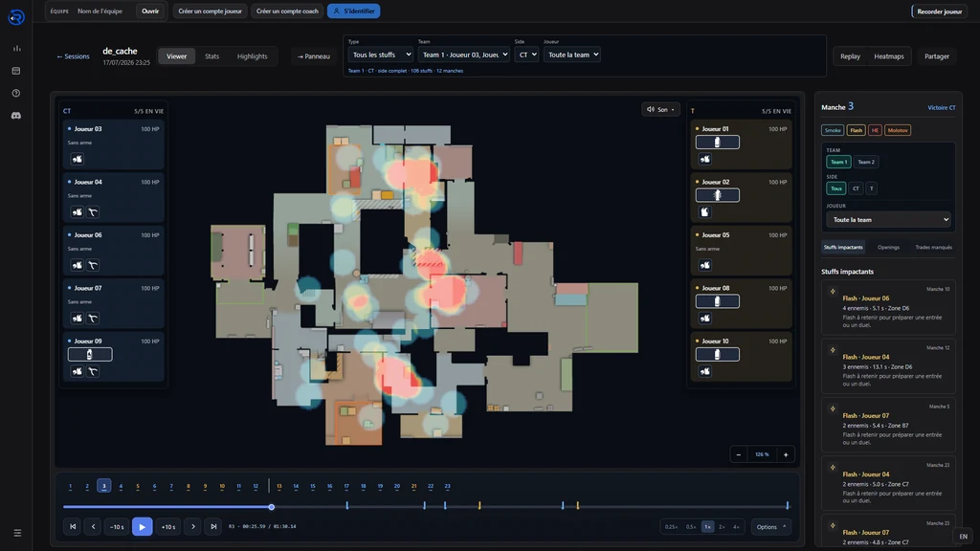This screenshot has width=980, height=551.
Task: Open the Joueur dropdown in the filter bar
Action: pyautogui.click(x=572, y=55)
